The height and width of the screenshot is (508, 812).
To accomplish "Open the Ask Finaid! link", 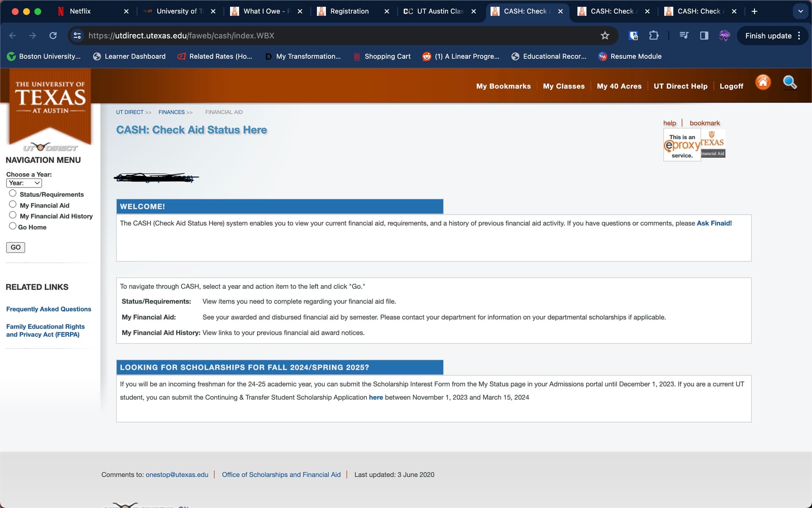I will [x=714, y=223].
